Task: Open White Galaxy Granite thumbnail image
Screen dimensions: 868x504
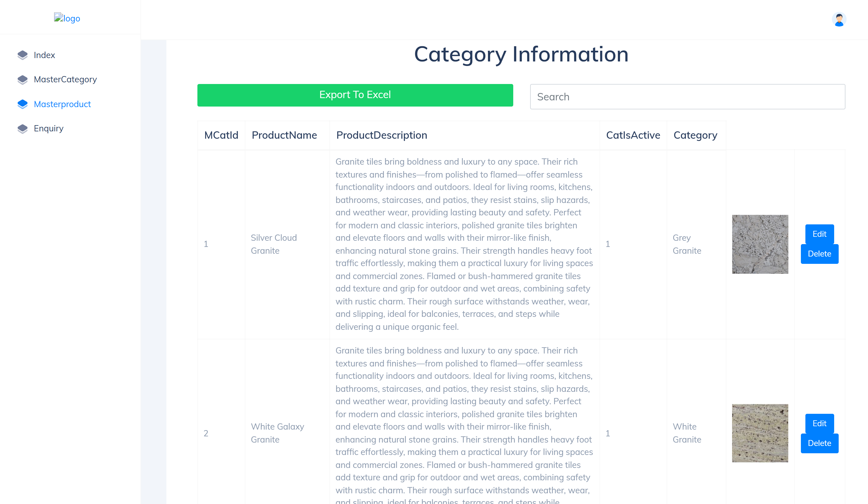Action: click(x=760, y=433)
